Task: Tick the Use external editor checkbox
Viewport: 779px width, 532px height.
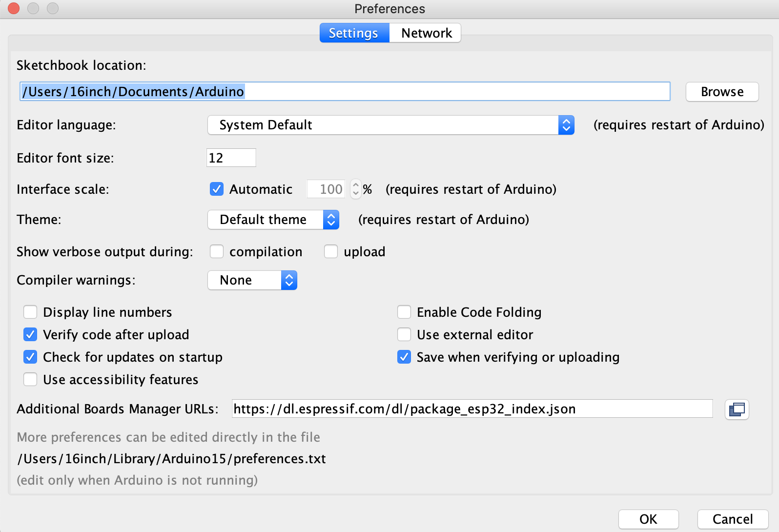Action: (404, 334)
